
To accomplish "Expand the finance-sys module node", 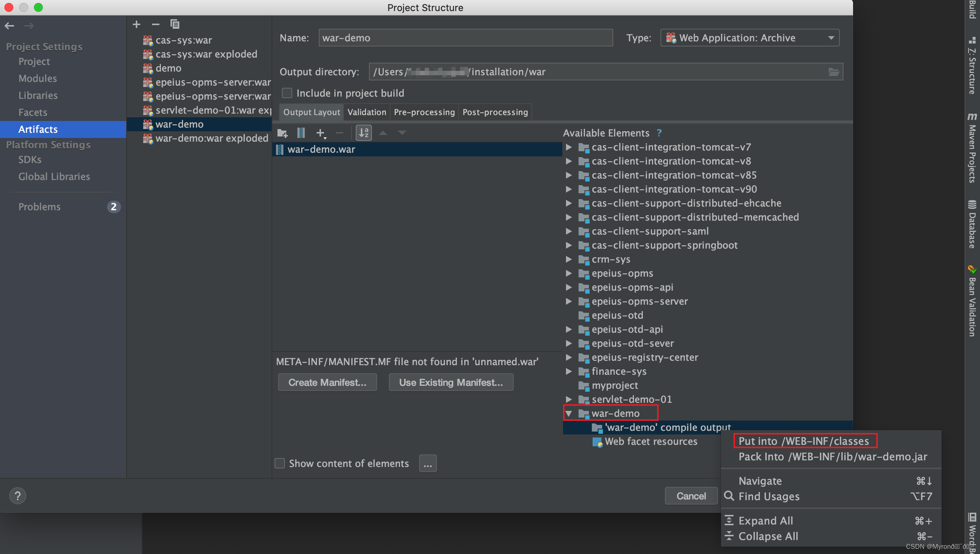I will (569, 371).
